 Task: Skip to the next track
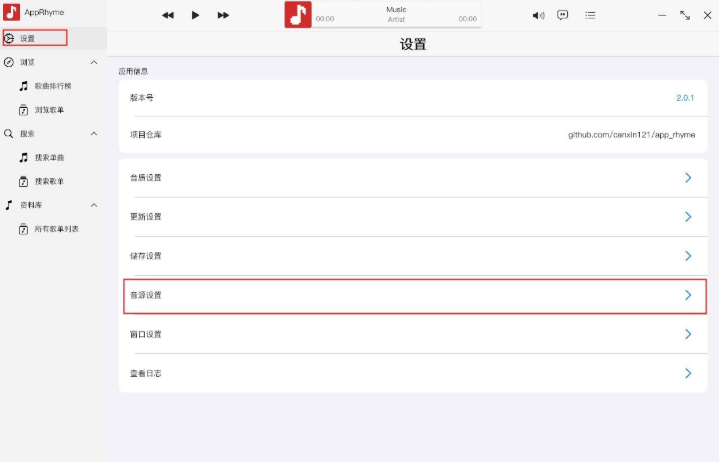pos(223,15)
